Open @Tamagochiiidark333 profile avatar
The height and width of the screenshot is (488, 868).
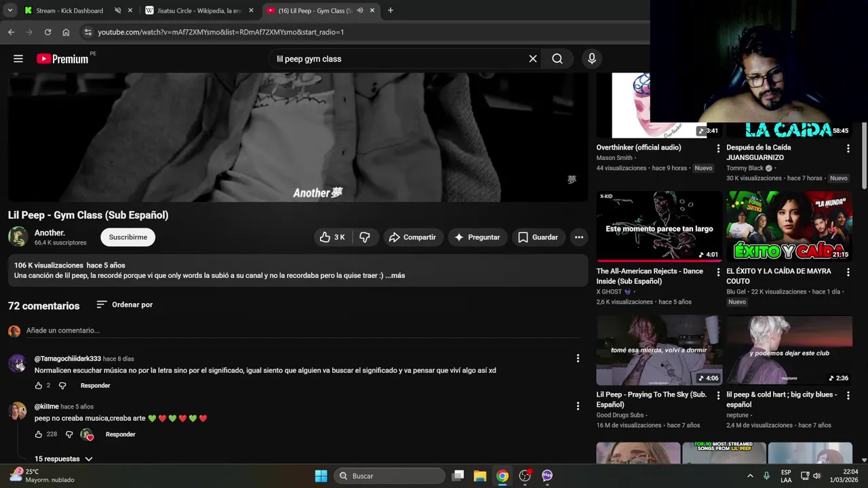click(x=18, y=363)
